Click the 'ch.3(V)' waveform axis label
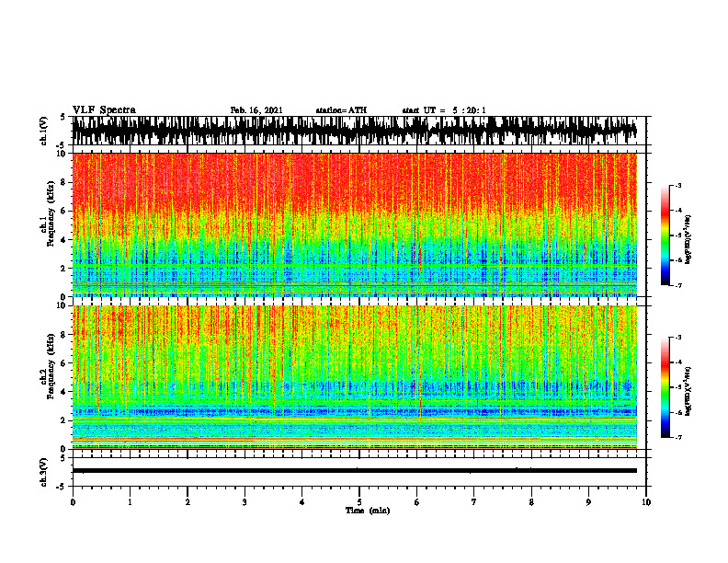Image resolution: width=728 pixels, height=563 pixels. [44, 472]
